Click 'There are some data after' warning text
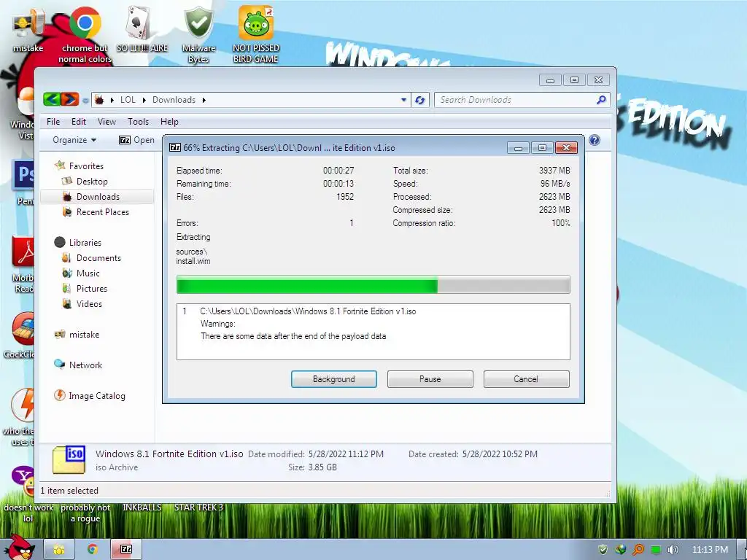 (x=293, y=336)
